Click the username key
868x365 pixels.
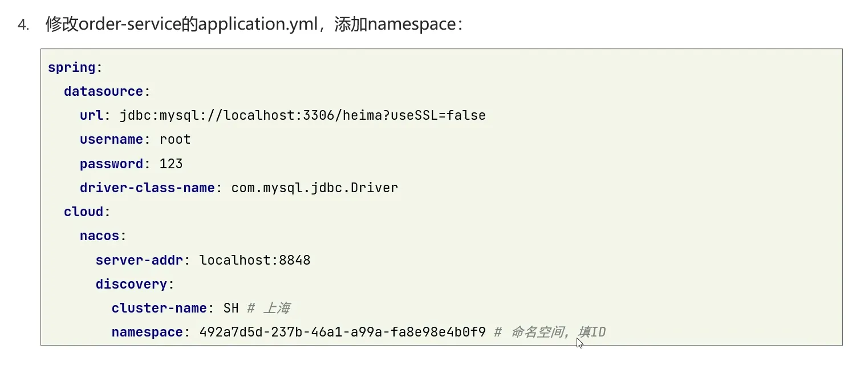111,140
